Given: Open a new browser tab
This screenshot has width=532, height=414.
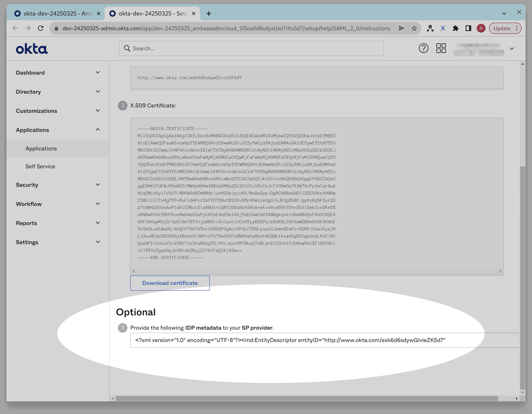Looking at the screenshot, I should pos(208,14).
